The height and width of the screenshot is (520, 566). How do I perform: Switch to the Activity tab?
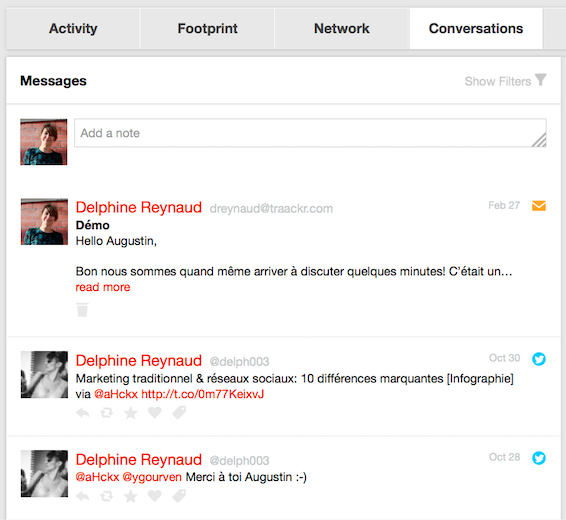tap(73, 29)
